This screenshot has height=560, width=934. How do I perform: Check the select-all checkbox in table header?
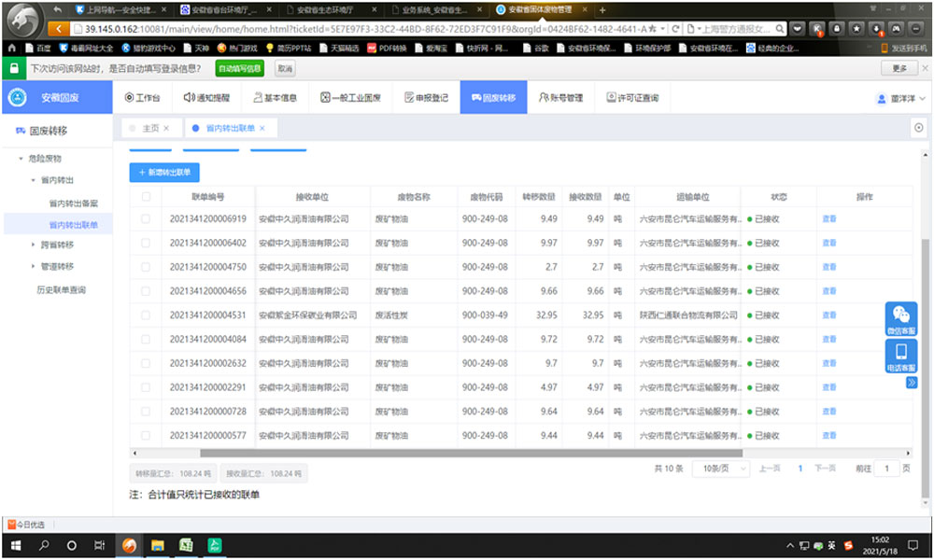144,197
